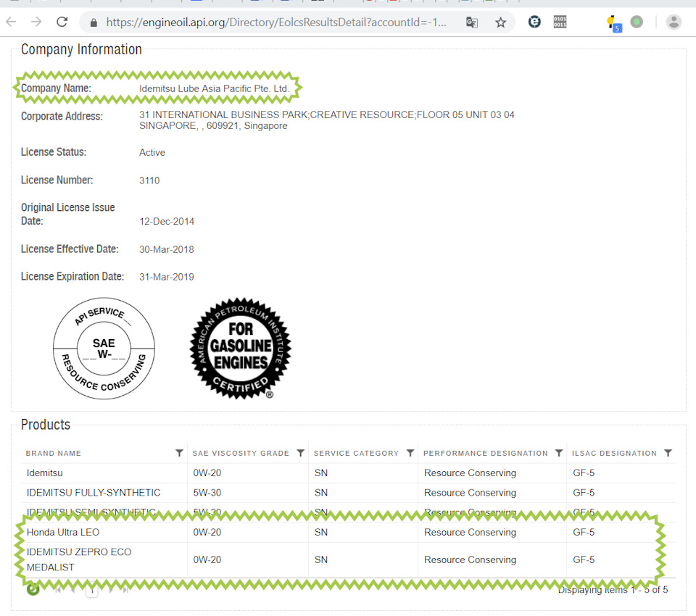Sort by SERVICE CATEGORY header
Image resolution: width=696 pixels, height=616 pixels.
356,453
